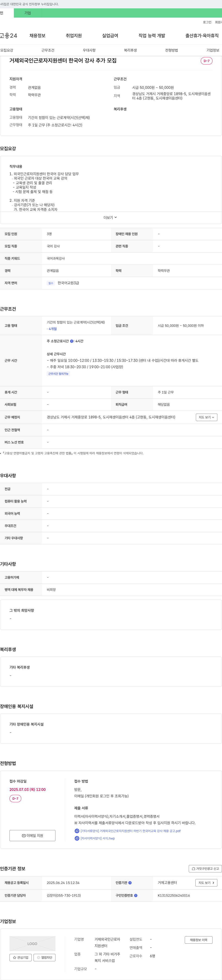Download the 자사이력서양식 서식.hwp file

pos(98,838)
